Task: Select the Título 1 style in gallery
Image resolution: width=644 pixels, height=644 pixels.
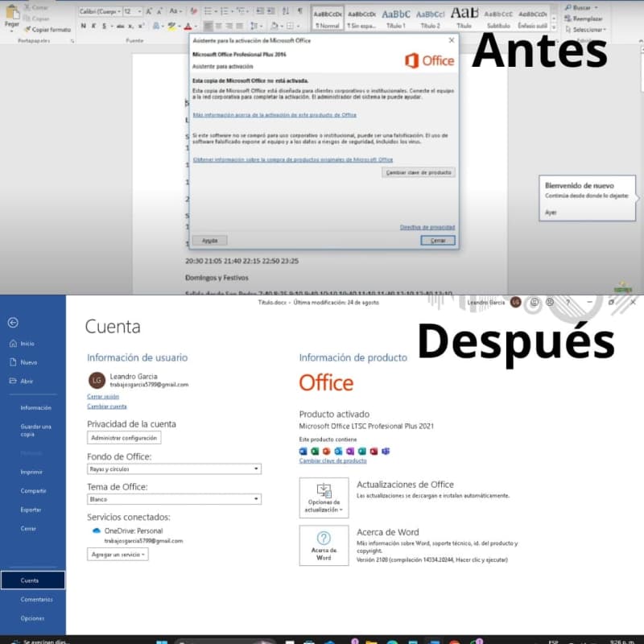Action: [395, 18]
